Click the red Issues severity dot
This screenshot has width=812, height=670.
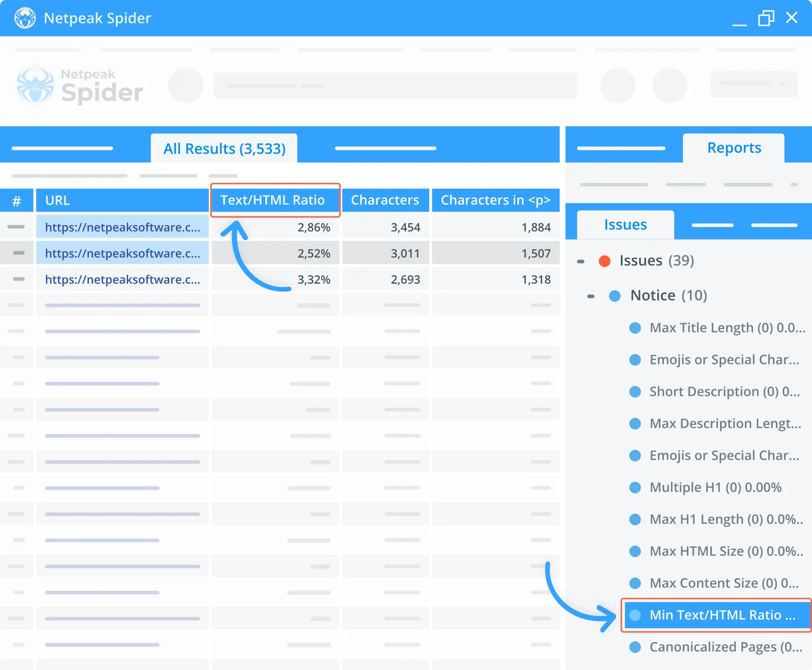[x=605, y=261]
